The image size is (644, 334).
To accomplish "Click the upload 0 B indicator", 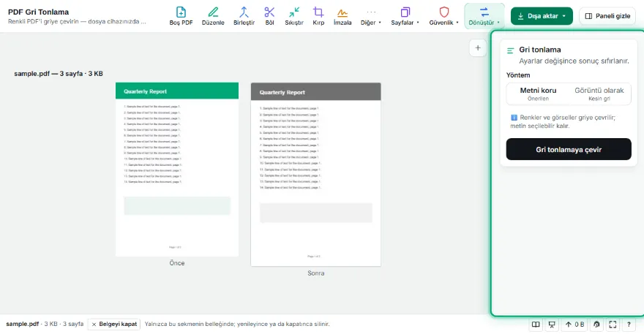I will point(574,324).
